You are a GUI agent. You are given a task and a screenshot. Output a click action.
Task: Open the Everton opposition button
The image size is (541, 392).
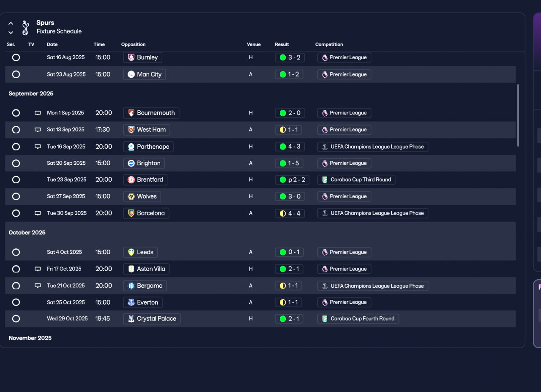(x=143, y=302)
